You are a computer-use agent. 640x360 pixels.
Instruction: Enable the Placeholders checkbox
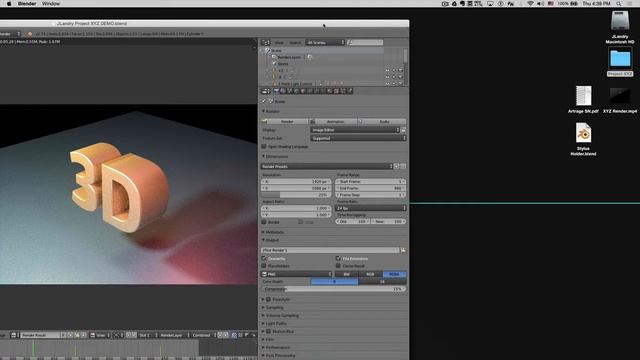click(264, 266)
